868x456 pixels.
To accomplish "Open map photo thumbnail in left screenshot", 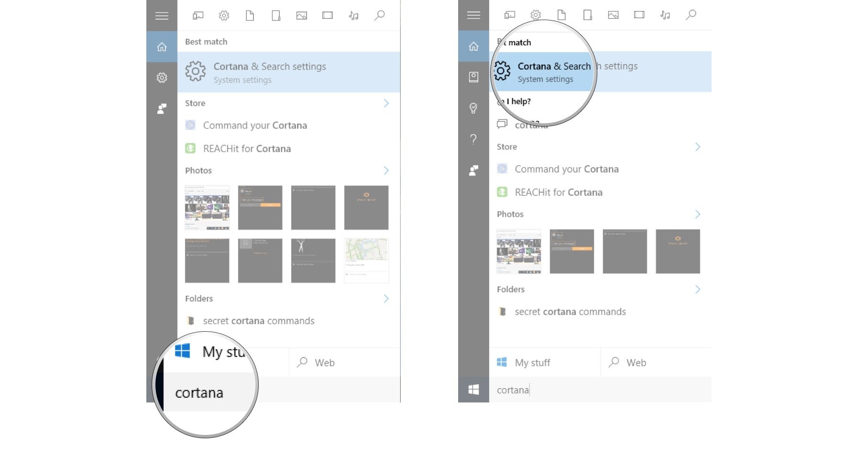I will tap(366, 261).
